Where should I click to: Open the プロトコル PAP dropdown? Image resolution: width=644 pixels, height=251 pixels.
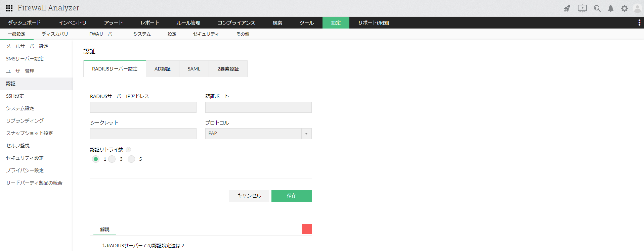pyautogui.click(x=258, y=134)
